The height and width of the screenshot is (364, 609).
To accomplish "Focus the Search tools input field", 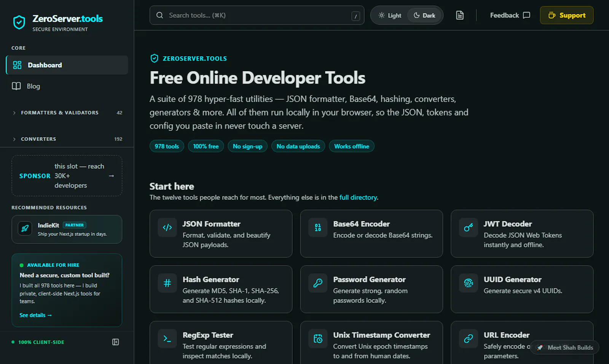I will [x=257, y=15].
